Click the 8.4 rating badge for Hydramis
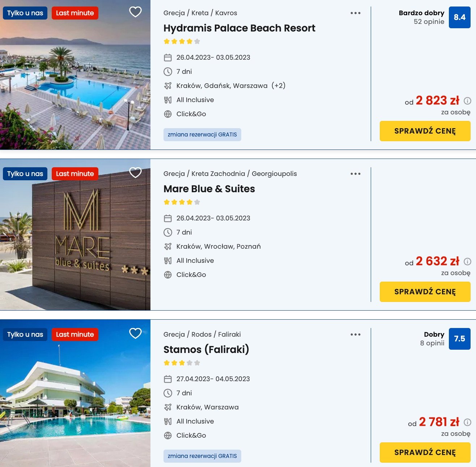The image size is (476, 467). tap(460, 17)
